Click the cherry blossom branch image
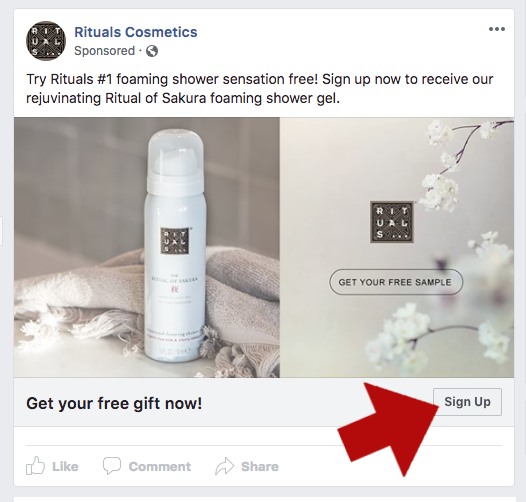 (x=397, y=247)
